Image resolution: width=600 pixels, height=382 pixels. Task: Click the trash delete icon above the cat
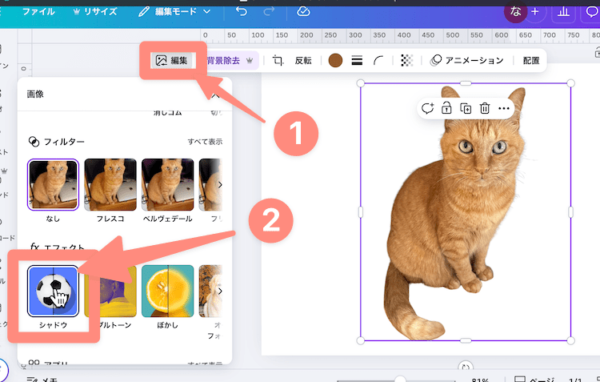tap(484, 108)
